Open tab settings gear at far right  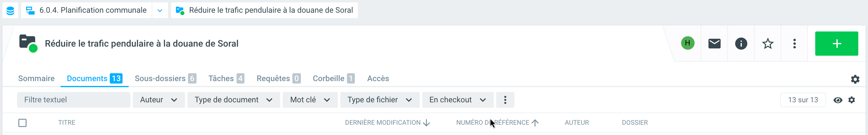[855, 79]
